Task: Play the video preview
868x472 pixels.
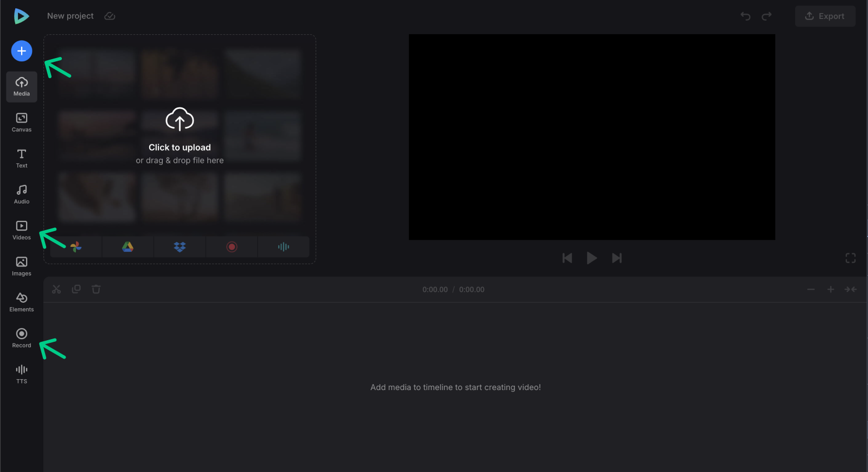Action: 592,258
